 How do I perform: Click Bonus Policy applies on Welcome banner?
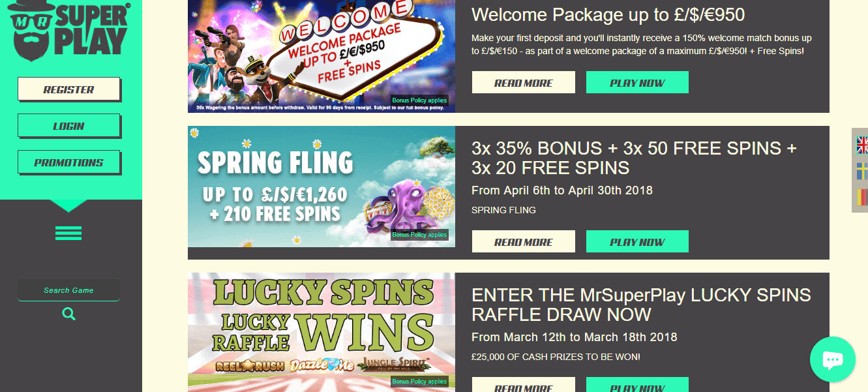[419, 100]
